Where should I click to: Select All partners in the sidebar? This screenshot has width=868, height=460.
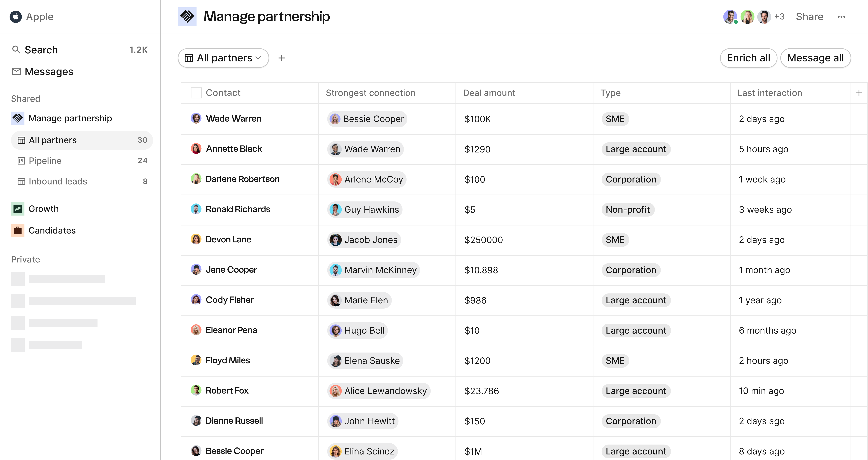tap(52, 140)
